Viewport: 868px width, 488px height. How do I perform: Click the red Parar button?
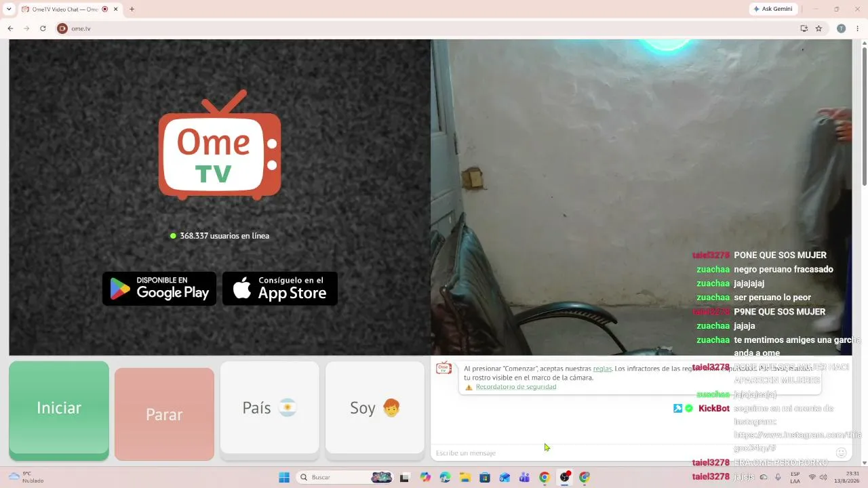[x=164, y=414]
